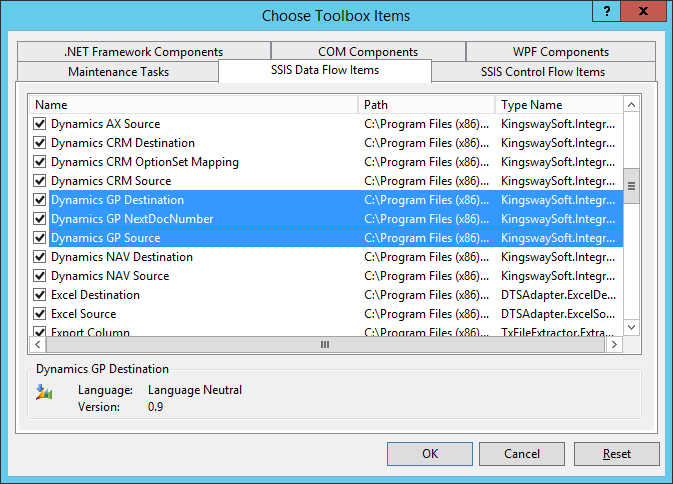The width and height of the screenshot is (673, 484).
Task: Uncheck the Excel Destination checkbox
Action: 39,295
